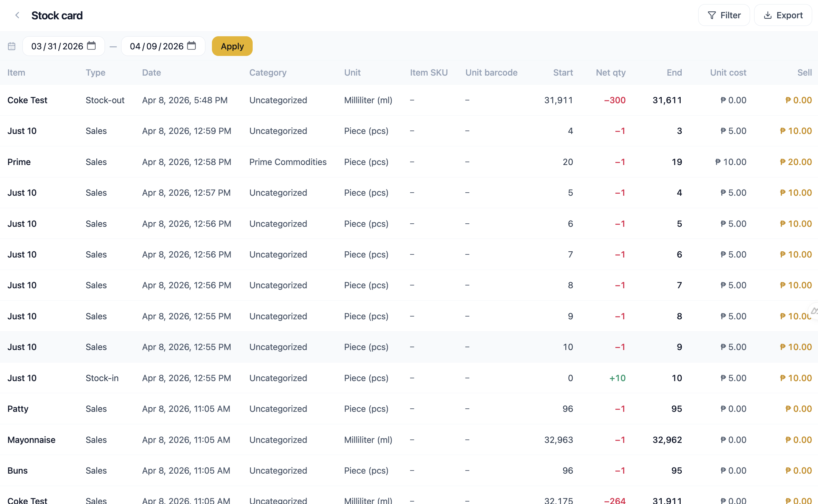The image size is (818, 504).
Task: Open the start date calendar picker
Action: [x=91, y=46]
